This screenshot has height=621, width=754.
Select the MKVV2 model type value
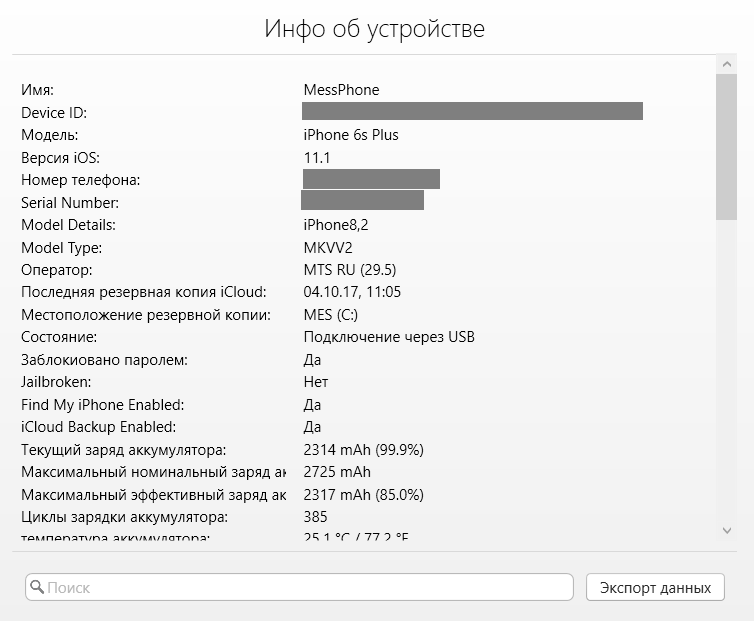coord(329,248)
